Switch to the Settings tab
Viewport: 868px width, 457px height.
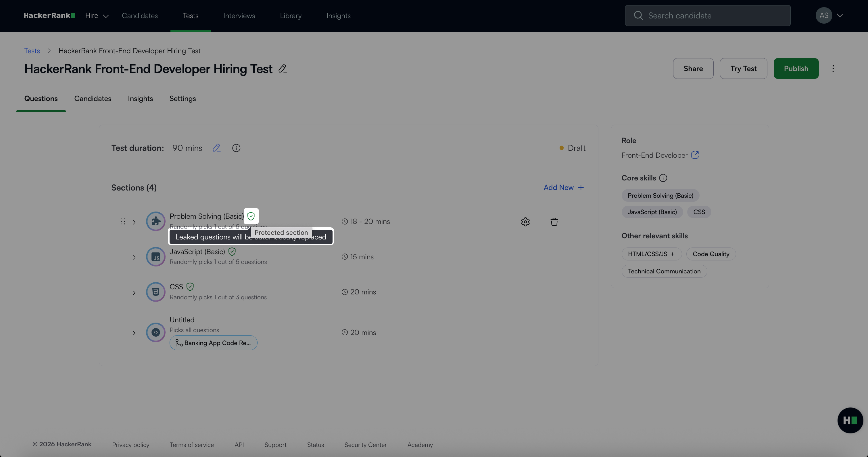[x=182, y=98]
